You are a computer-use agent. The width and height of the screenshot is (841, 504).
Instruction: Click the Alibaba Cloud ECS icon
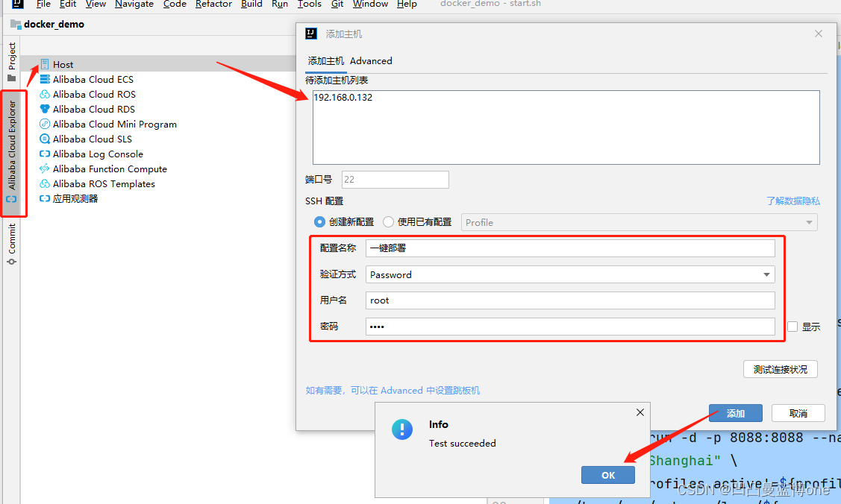[45, 79]
